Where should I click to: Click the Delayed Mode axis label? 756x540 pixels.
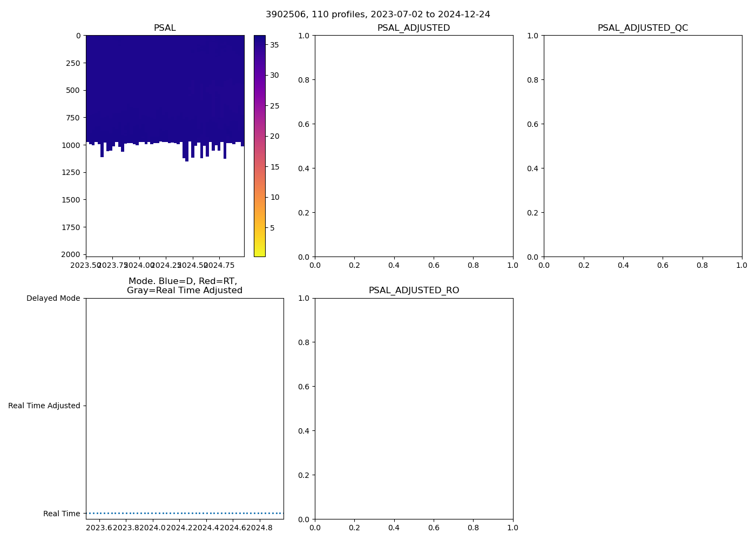[53, 298]
